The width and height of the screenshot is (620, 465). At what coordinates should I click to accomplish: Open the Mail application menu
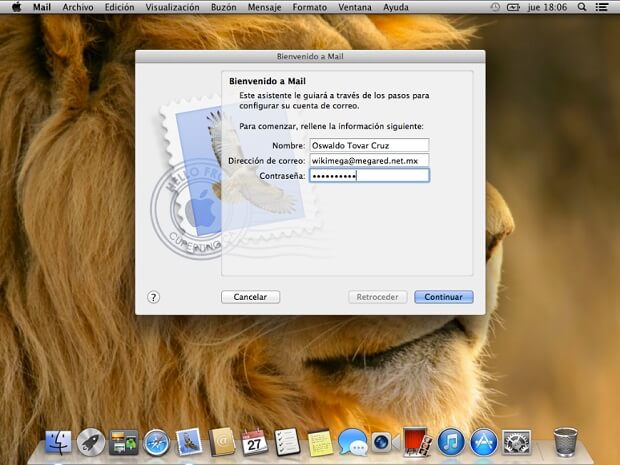point(42,7)
